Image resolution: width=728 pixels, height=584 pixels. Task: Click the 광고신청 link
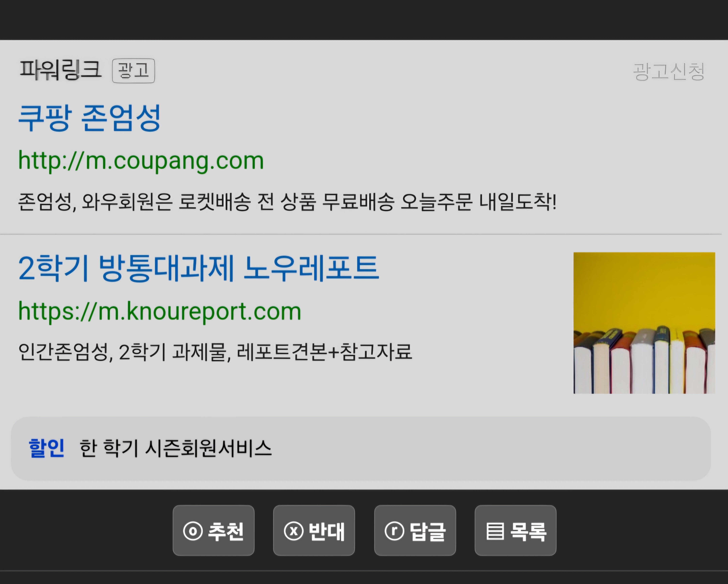[x=669, y=71]
